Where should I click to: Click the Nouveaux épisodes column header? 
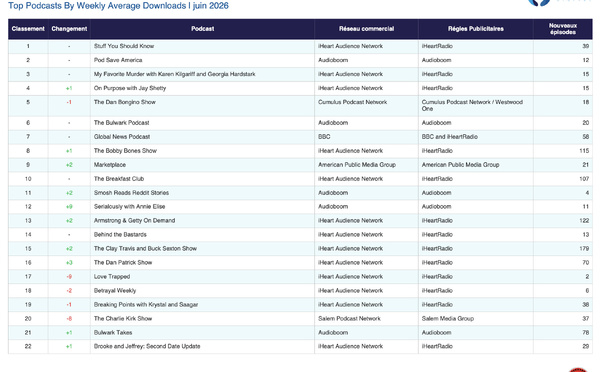(x=562, y=29)
